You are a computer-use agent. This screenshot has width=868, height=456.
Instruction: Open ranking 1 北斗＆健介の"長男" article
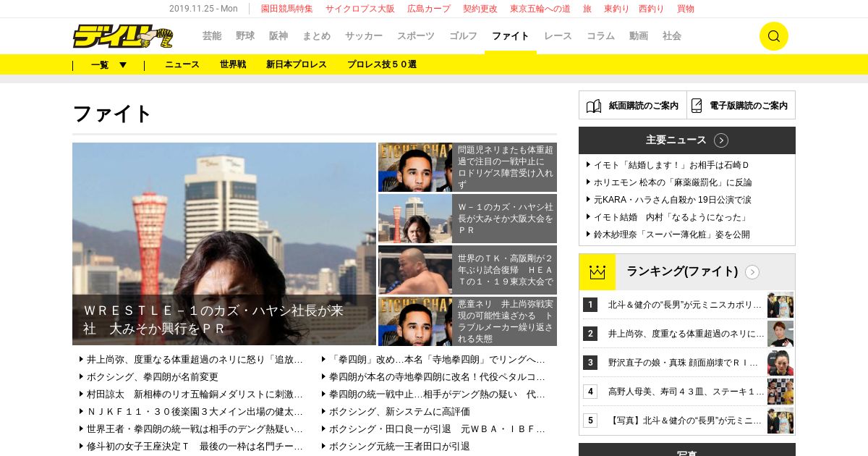click(x=686, y=305)
